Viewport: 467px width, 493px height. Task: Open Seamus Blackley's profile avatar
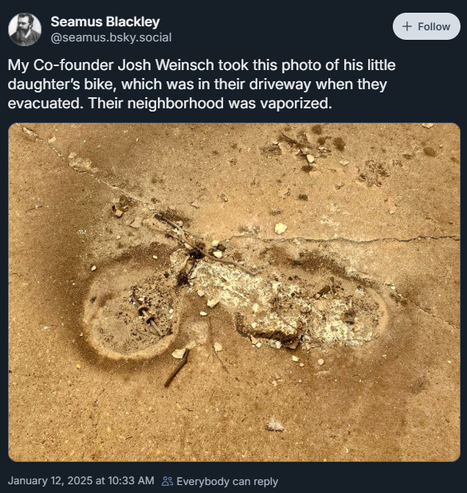coord(25,29)
